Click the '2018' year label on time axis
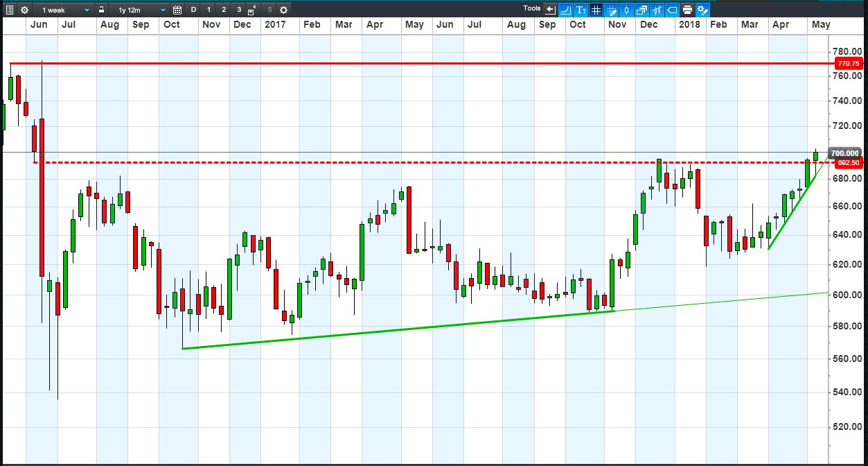This screenshot has height=466, width=868. 689,24
